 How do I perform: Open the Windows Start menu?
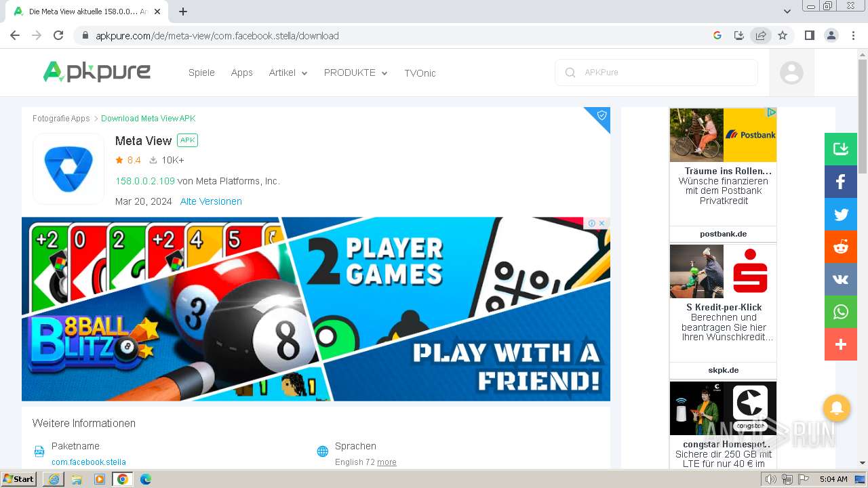pyautogui.click(x=19, y=479)
